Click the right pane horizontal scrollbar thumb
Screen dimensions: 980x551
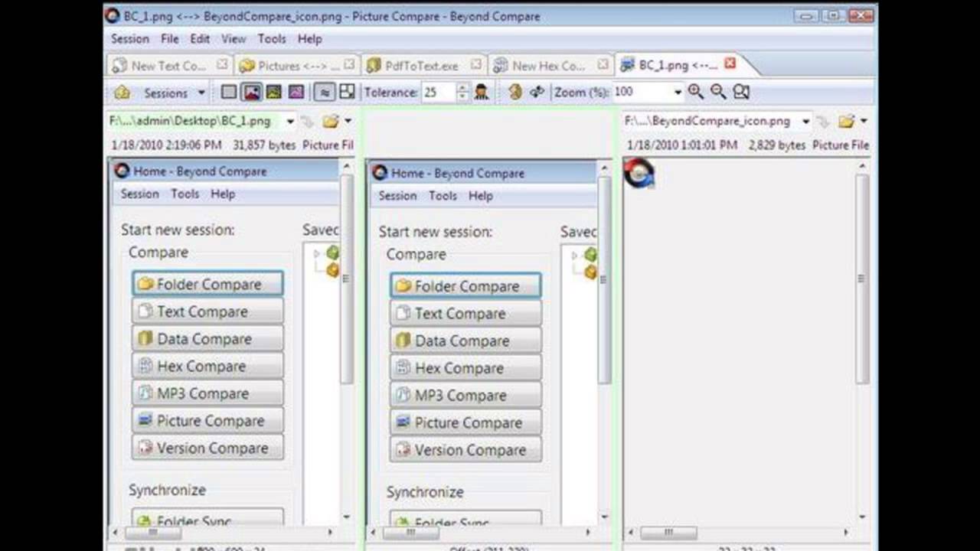[668, 532]
